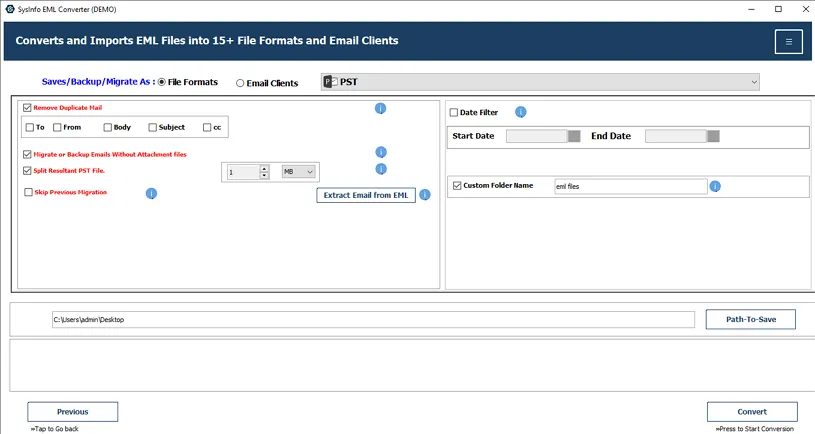This screenshot has height=434, width=815.
Task: Open End Date calendar picker
Action: click(713, 136)
